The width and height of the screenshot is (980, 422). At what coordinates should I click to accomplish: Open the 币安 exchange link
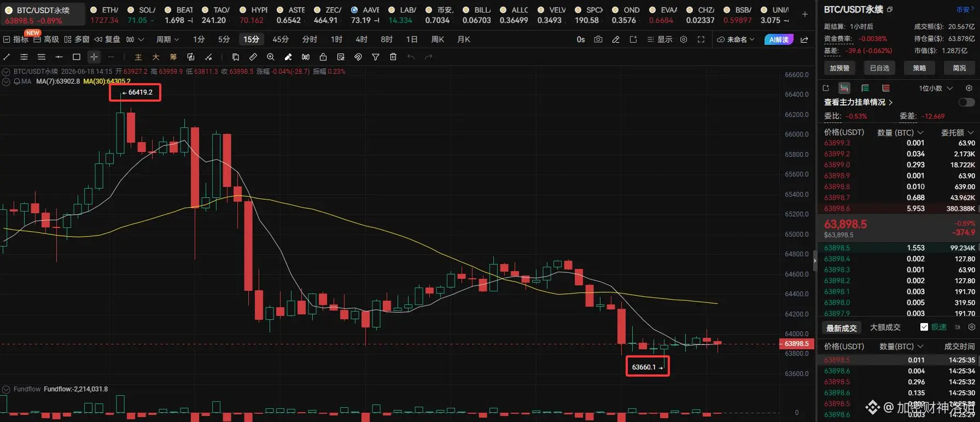pos(966,10)
